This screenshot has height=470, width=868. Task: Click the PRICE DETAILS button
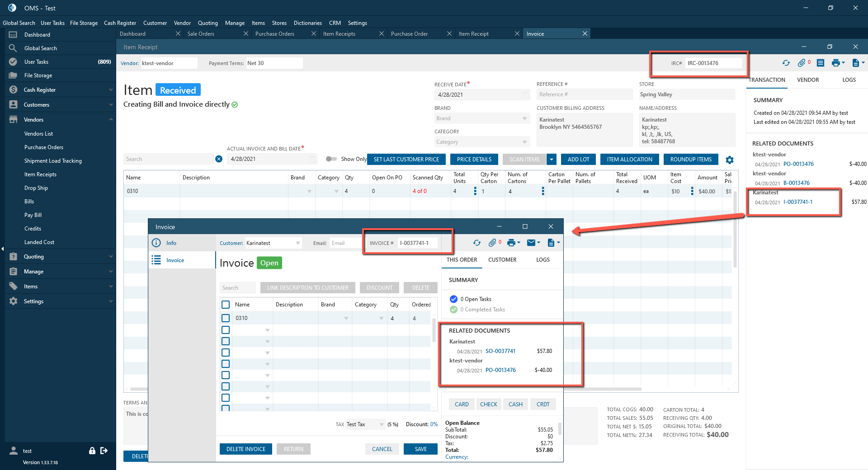point(474,160)
